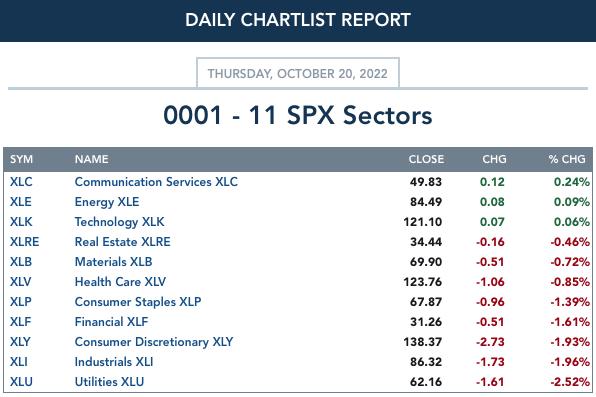Select the XLK symbol link
The image size is (596, 397).
point(21,222)
